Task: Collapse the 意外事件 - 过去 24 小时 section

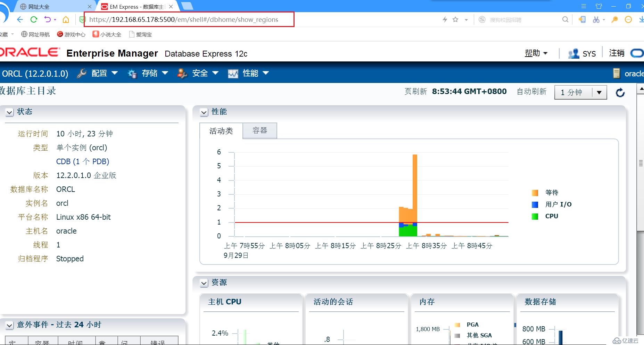Action: coord(10,325)
